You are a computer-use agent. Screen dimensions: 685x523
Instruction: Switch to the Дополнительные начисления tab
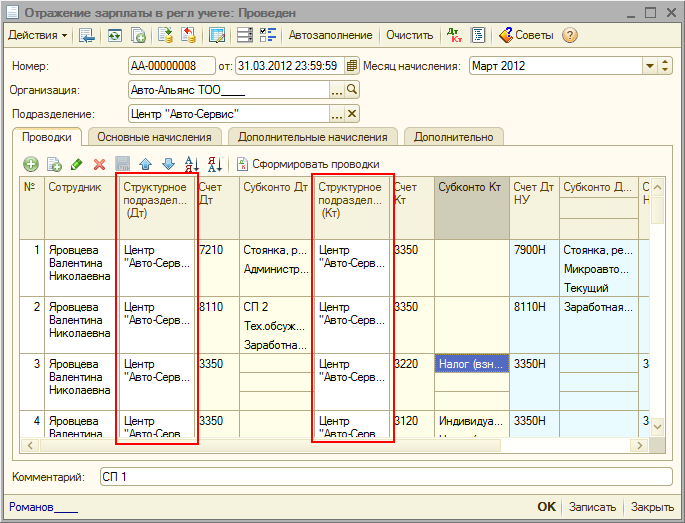click(313, 137)
